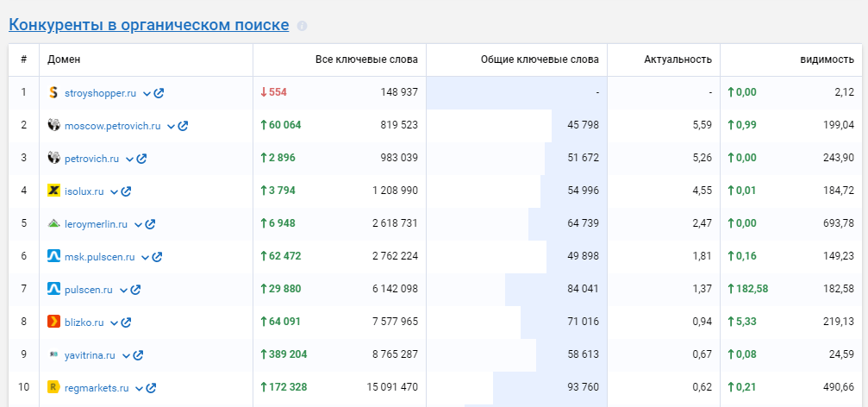Open external link icon for moscow.petrovich.ru
868x407 pixels.
point(184,126)
